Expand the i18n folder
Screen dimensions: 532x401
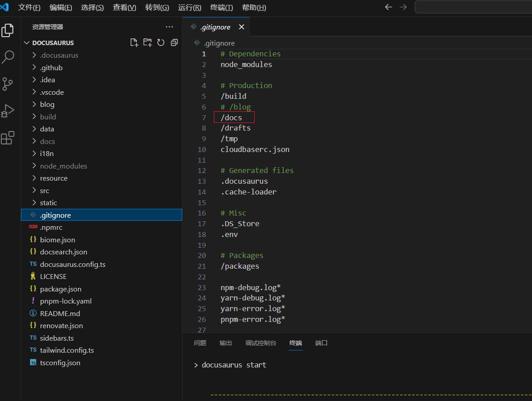point(34,153)
